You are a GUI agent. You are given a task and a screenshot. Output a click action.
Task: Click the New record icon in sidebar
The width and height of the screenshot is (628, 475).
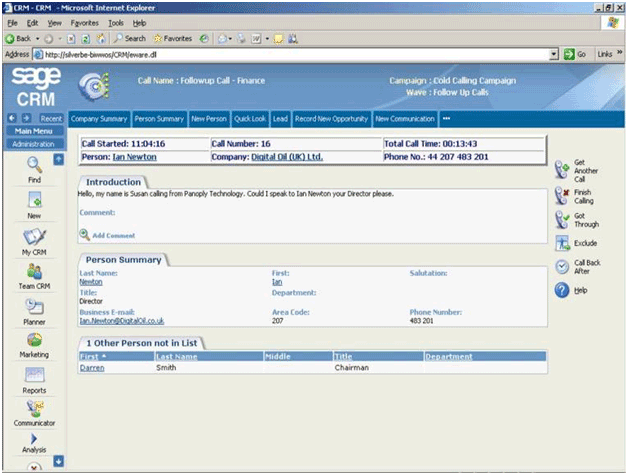coord(34,200)
